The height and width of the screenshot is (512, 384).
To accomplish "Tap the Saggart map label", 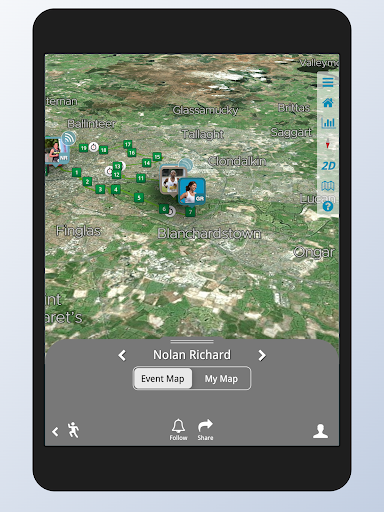I will (291, 132).
